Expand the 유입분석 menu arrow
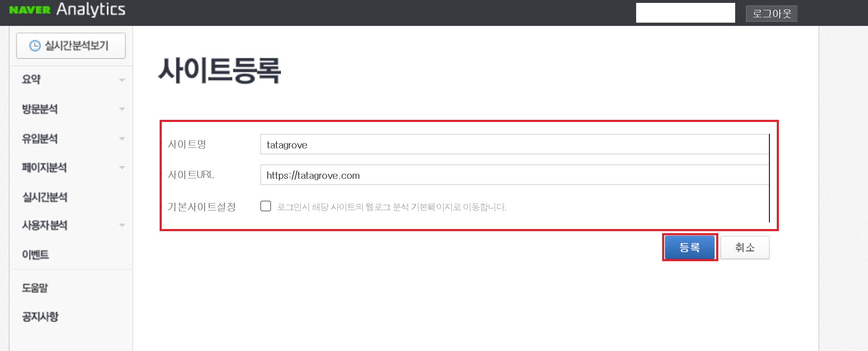 pos(122,139)
